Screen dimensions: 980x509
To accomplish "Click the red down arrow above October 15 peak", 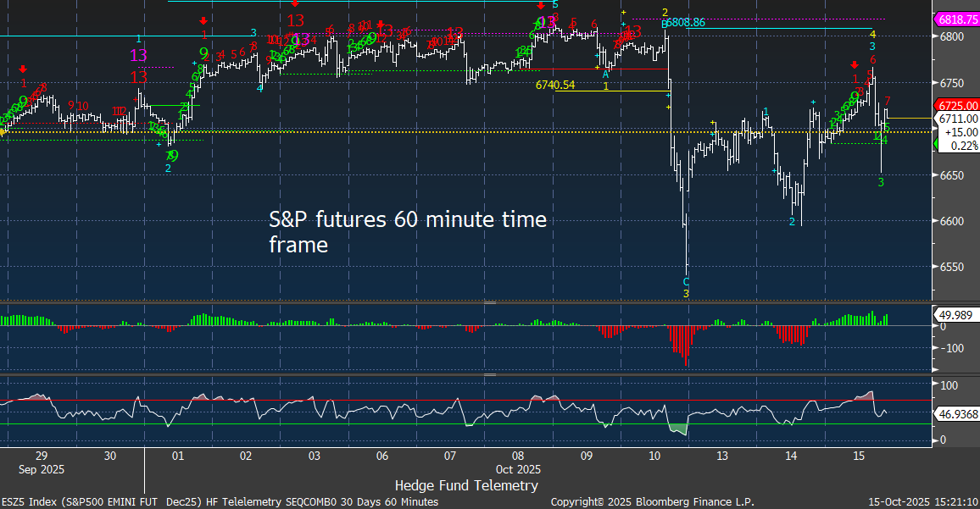I will pos(855,65).
